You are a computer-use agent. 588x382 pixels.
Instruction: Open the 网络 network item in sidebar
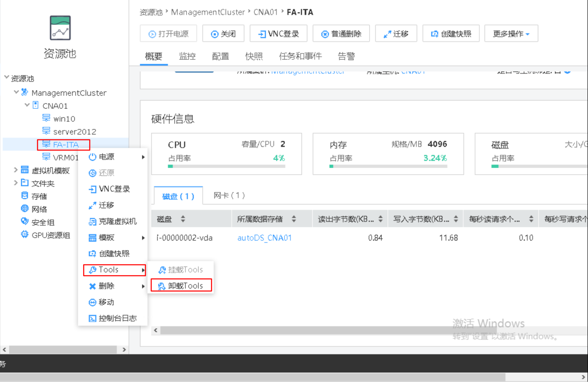pos(39,209)
